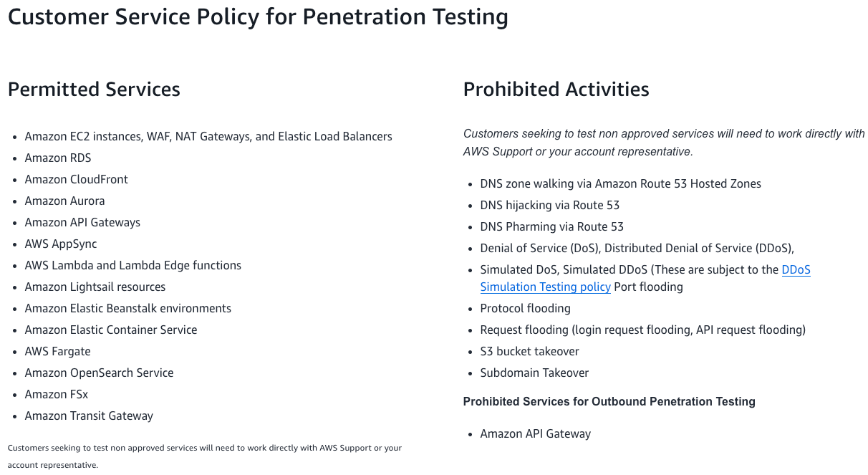Click the AWS Fargate list item
This screenshot has width=868, height=475.
point(57,351)
